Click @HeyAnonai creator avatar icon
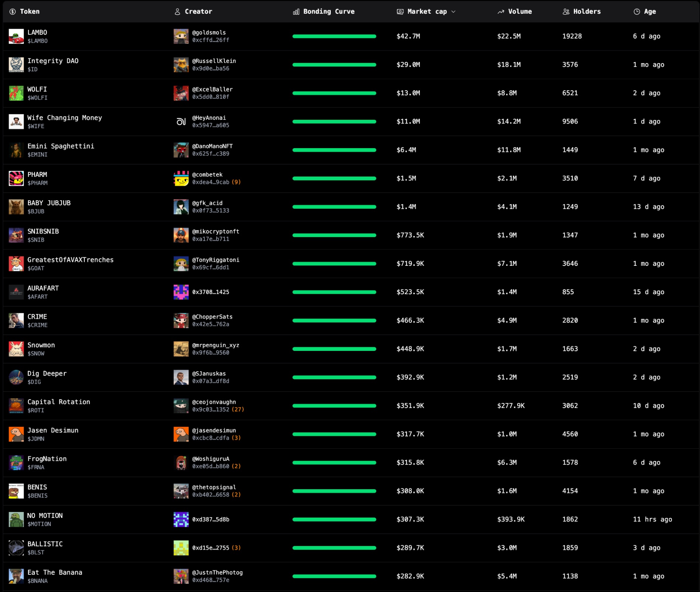 (181, 122)
